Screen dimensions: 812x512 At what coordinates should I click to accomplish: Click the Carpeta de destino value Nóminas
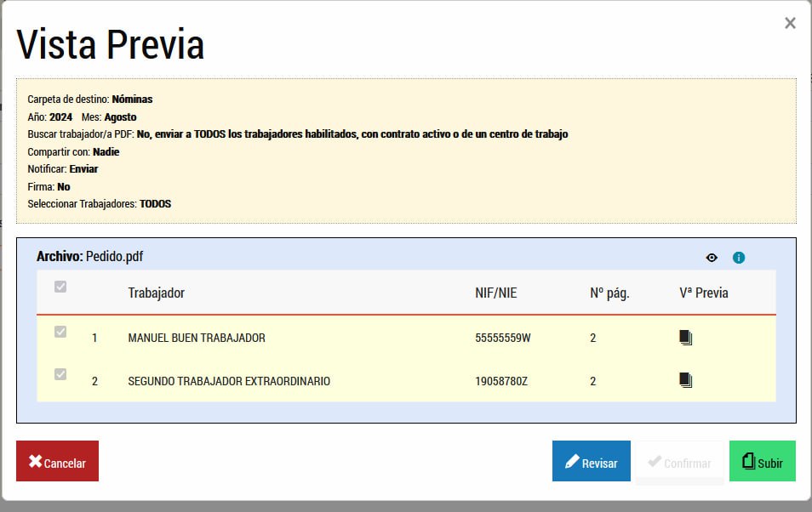(x=132, y=99)
